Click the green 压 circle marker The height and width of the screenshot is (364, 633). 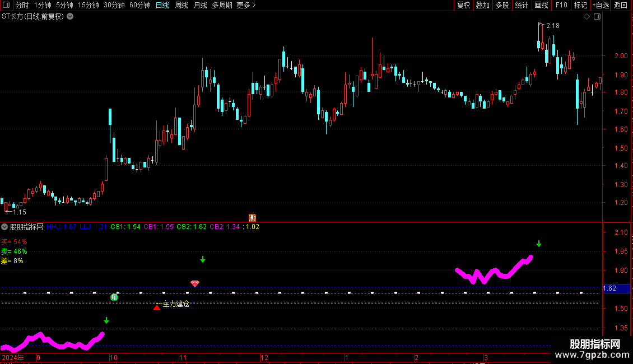tap(114, 297)
